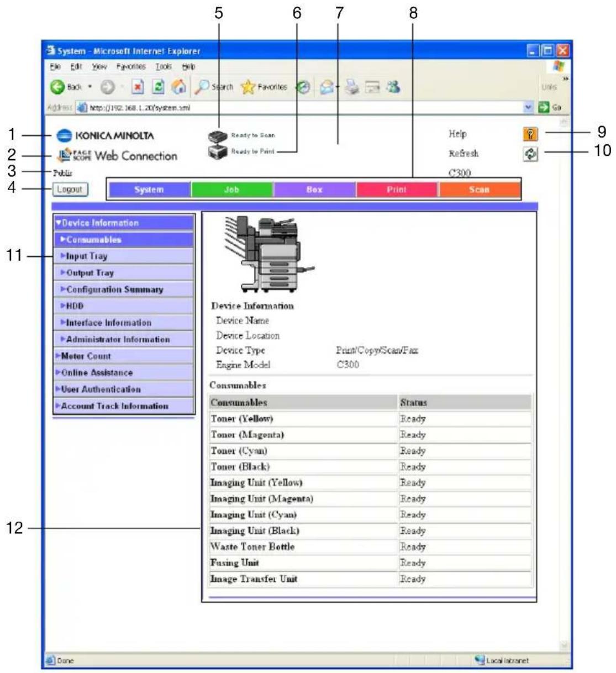
Task: Open Configuration Summary submenu
Action: pyautogui.click(x=124, y=290)
